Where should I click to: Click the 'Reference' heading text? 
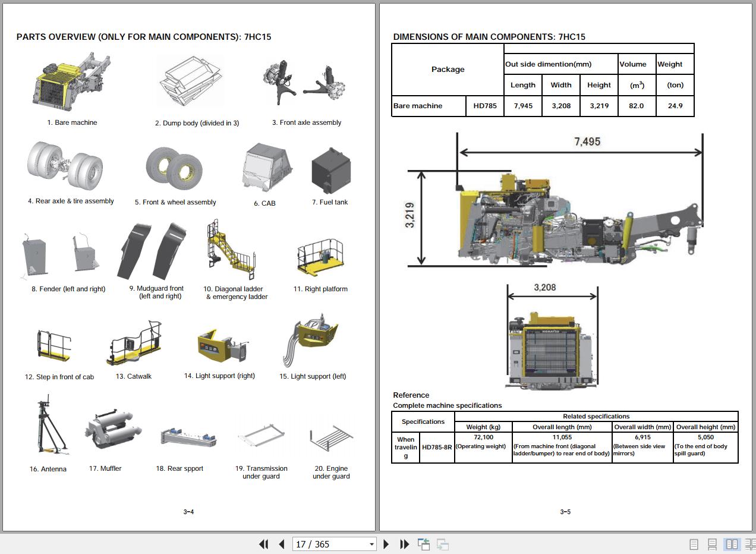coord(411,395)
